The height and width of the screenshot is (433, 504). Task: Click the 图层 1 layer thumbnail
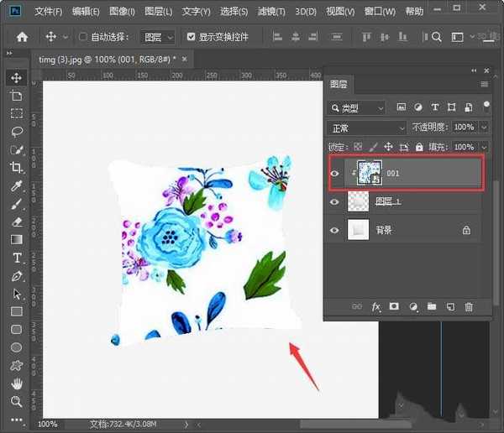(x=358, y=202)
